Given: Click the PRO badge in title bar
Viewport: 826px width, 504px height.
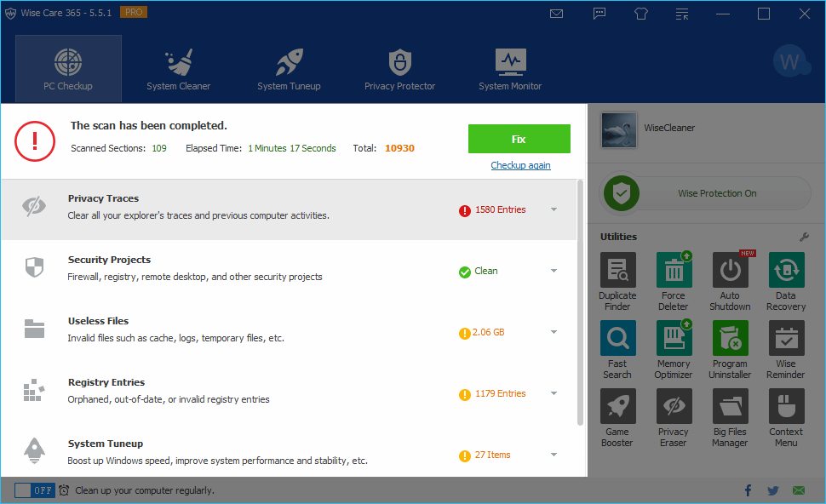Looking at the screenshot, I should pyautogui.click(x=134, y=12).
